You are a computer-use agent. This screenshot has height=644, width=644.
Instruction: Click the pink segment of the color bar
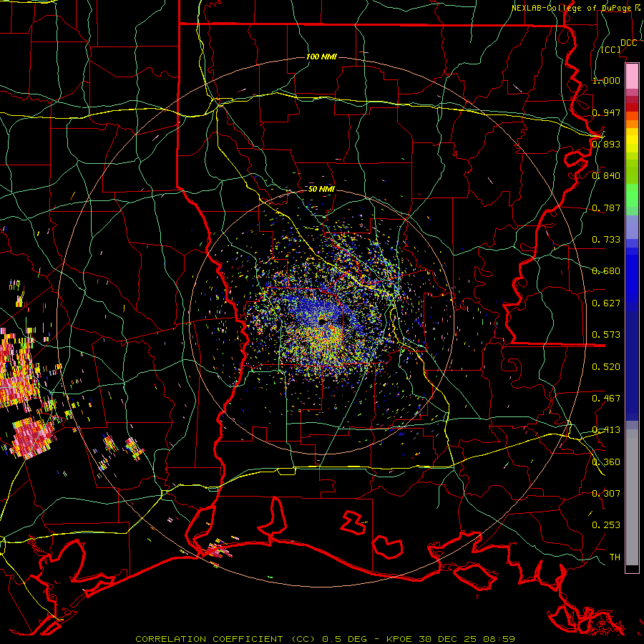tap(632, 77)
